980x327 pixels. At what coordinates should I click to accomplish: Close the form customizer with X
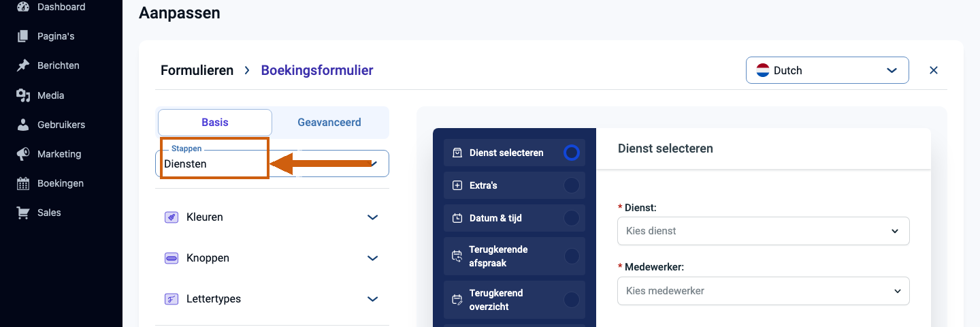[x=934, y=70]
